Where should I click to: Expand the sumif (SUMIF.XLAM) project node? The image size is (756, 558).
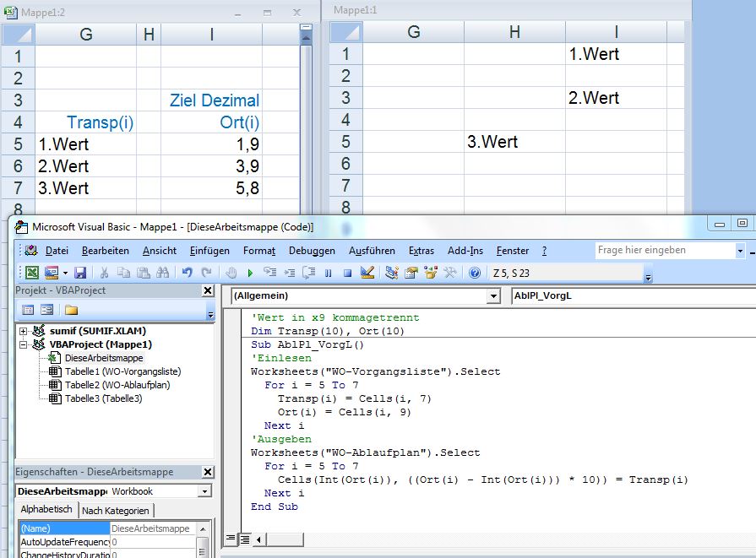coord(24,331)
